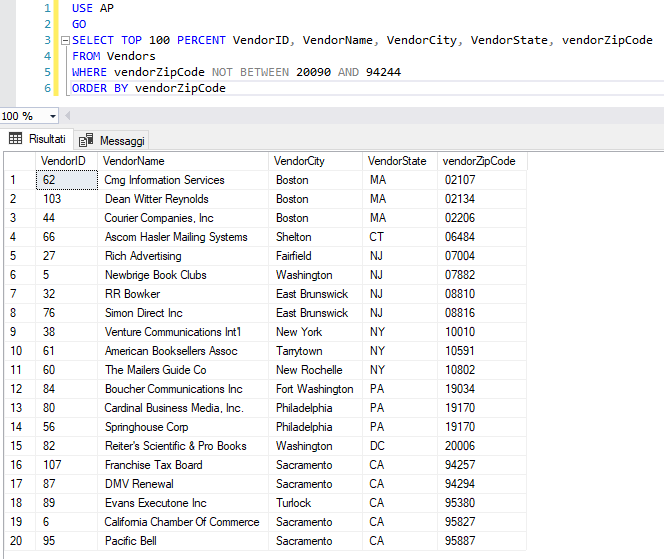Click the cell 'American Booksellers Assoc'
This screenshot has height=559, width=664.
point(183,351)
